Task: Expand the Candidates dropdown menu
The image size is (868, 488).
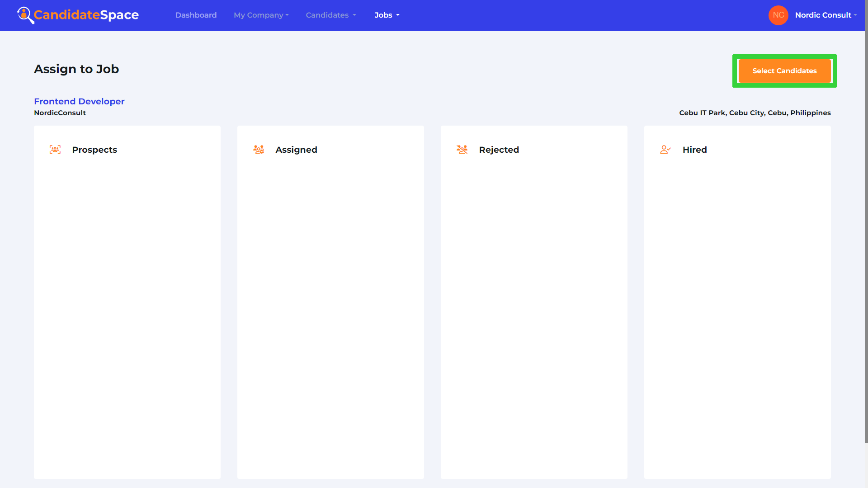Action: click(x=330, y=15)
